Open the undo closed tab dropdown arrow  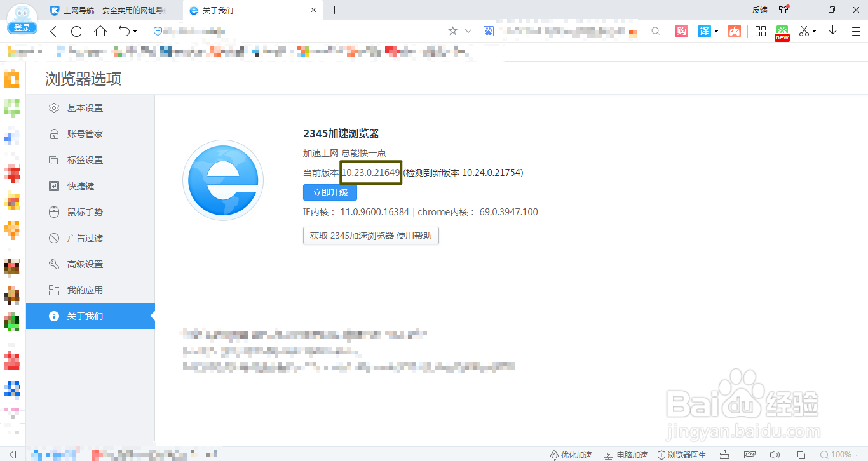coord(135,32)
